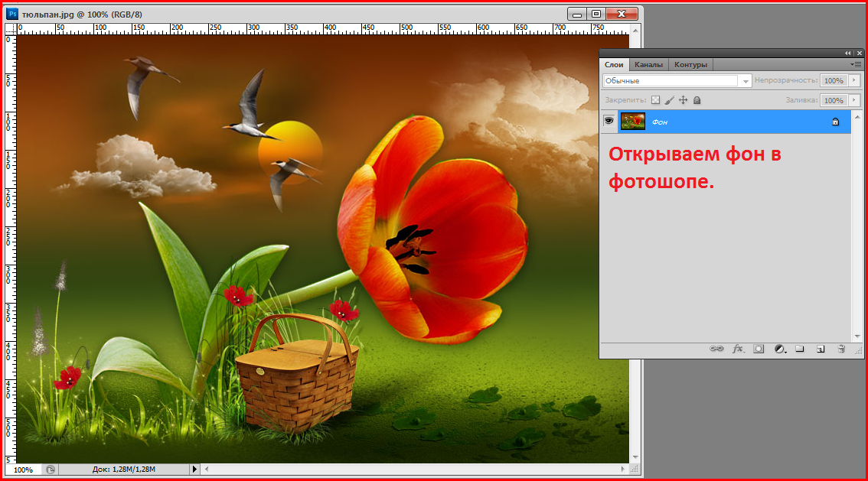Click the layers panel resize grip corner
Viewport: 868px width, 481px height.
pos(859,349)
